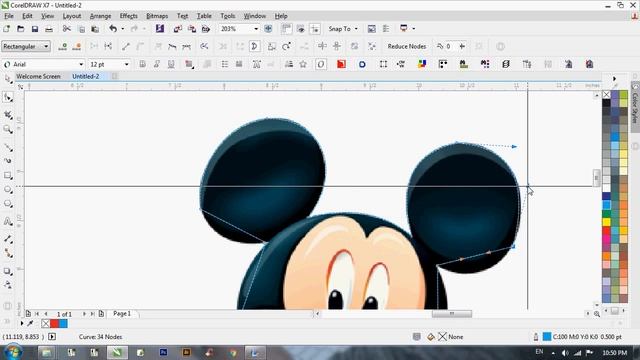640x360 pixels.
Task: Expand the Arial font list
Action: pyautogui.click(x=81, y=64)
